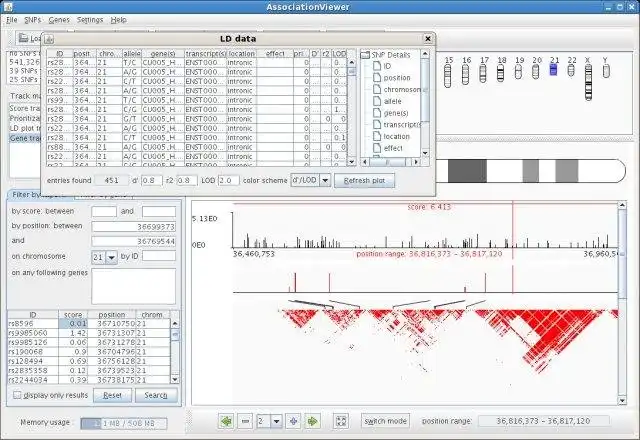Viewport: 640px width, 440px height.
Task: Click the Reset filter button
Action: click(x=112, y=395)
